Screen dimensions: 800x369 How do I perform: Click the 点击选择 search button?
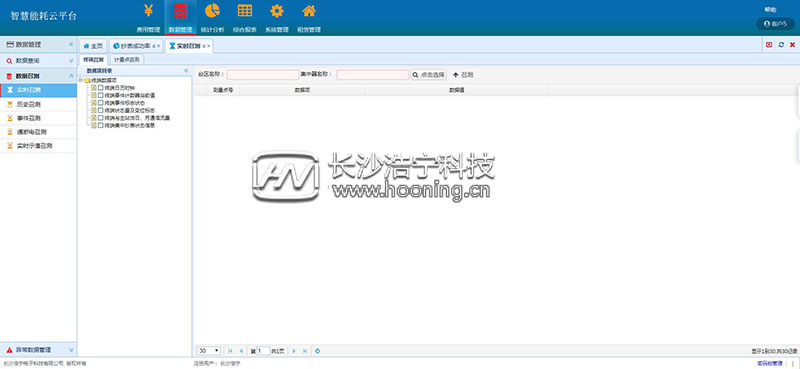click(x=429, y=75)
